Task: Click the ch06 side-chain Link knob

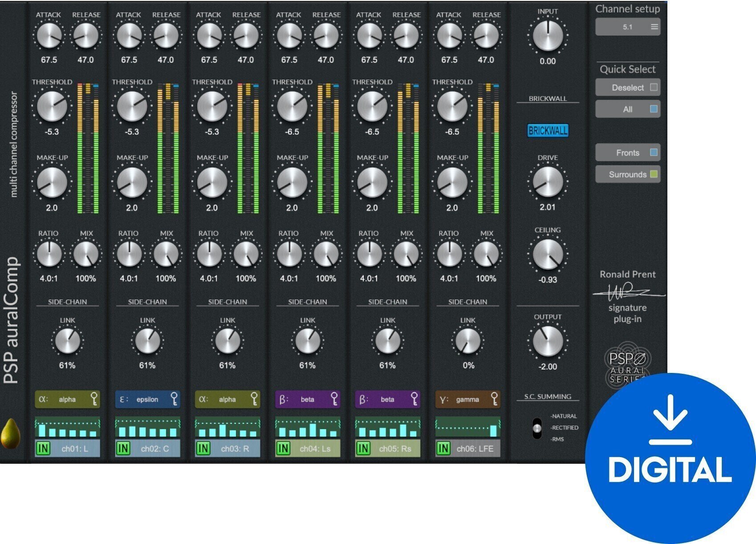Action: coord(467,341)
